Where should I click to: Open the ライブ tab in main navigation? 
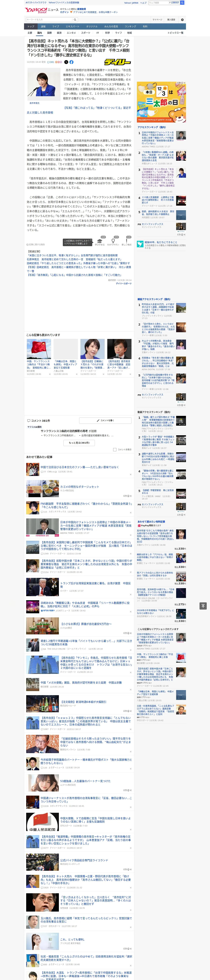pyautogui.click(x=56, y=27)
